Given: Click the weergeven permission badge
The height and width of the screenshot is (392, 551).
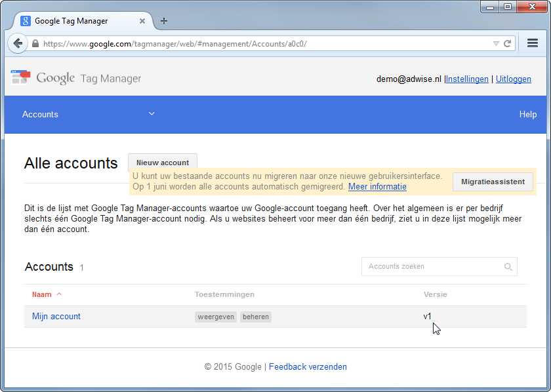Looking at the screenshot, I should [215, 316].
